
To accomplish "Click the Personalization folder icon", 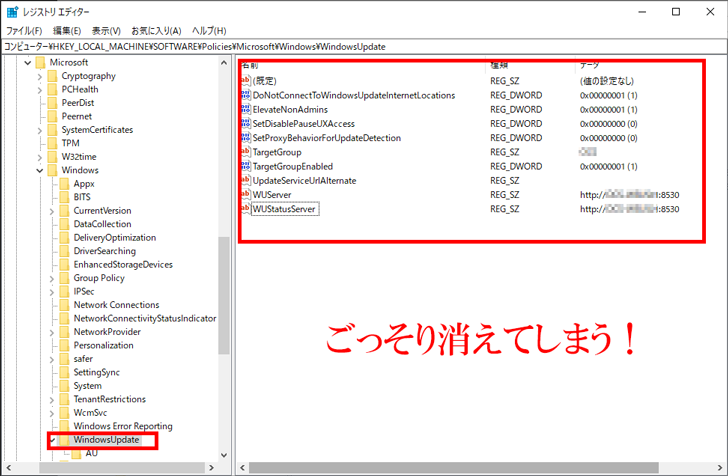I will pos(65,345).
